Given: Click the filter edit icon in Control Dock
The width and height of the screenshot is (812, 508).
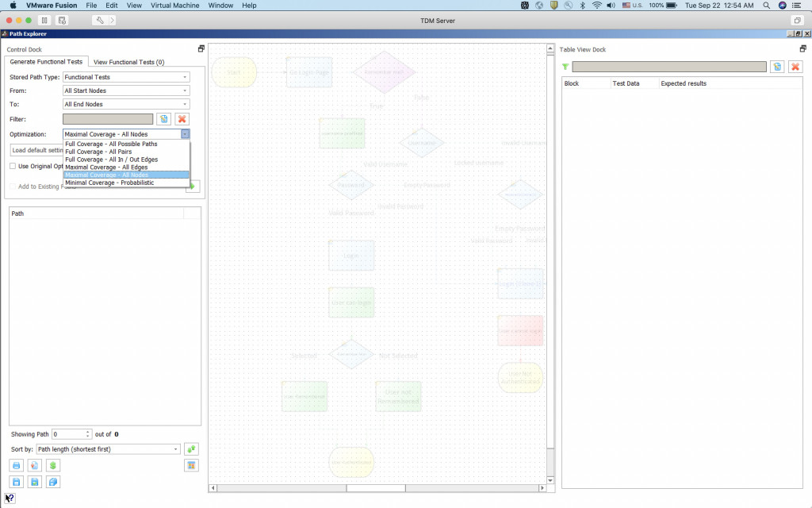Looking at the screenshot, I should click(x=163, y=119).
